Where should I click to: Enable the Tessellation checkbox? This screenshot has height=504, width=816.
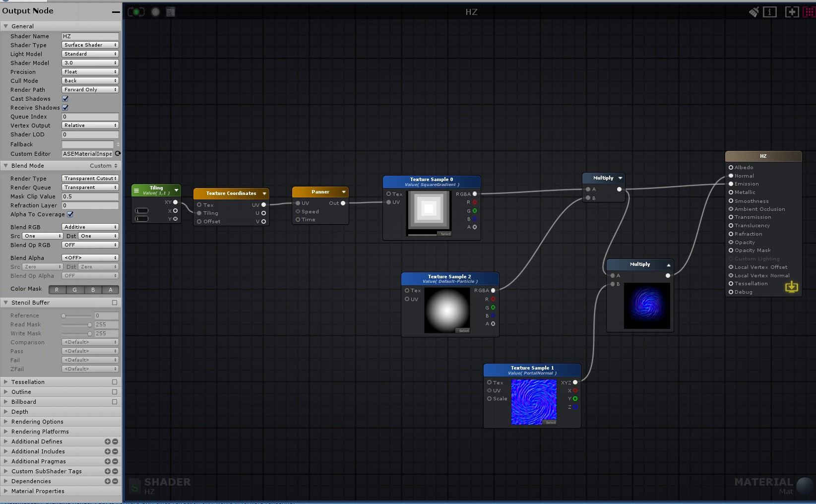(x=115, y=382)
